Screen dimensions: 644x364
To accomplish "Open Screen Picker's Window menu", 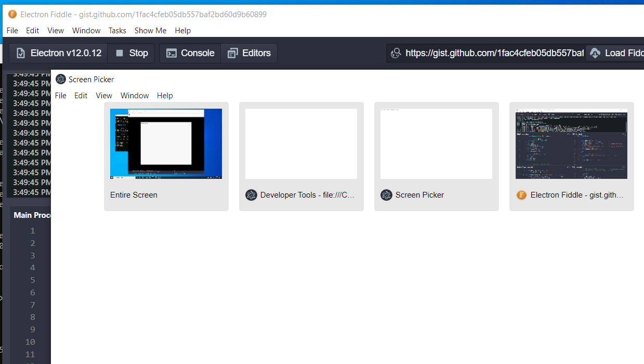I will [134, 95].
